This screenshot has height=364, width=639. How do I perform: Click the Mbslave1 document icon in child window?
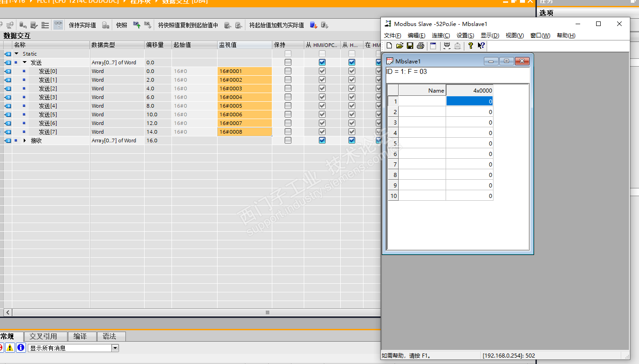pyautogui.click(x=390, y=61)
